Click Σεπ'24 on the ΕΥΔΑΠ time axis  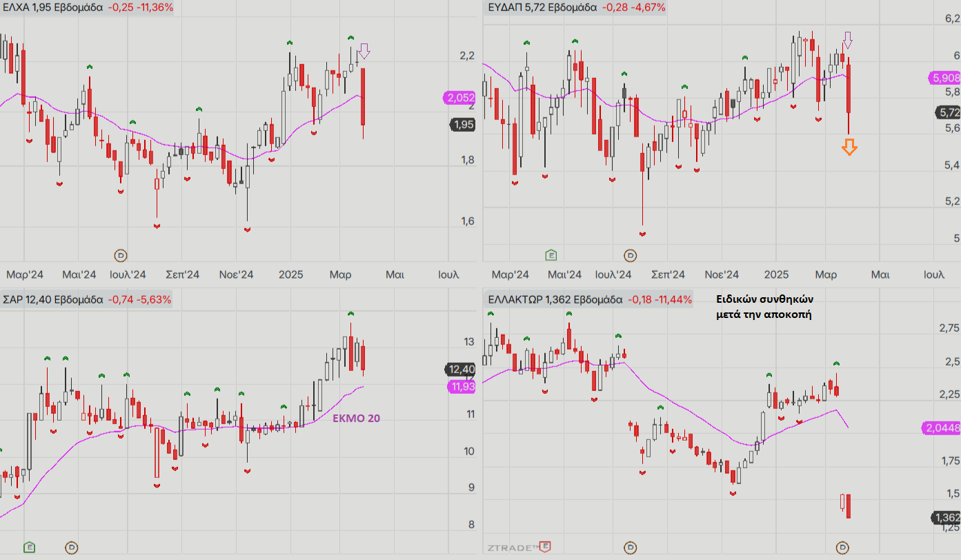pos(668,274)
